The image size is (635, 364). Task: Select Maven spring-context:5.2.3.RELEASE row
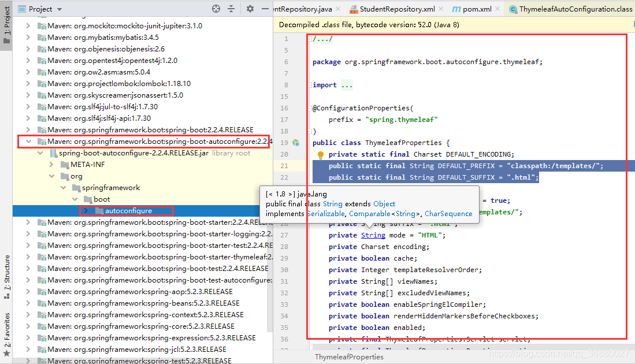tap(143, 315)
